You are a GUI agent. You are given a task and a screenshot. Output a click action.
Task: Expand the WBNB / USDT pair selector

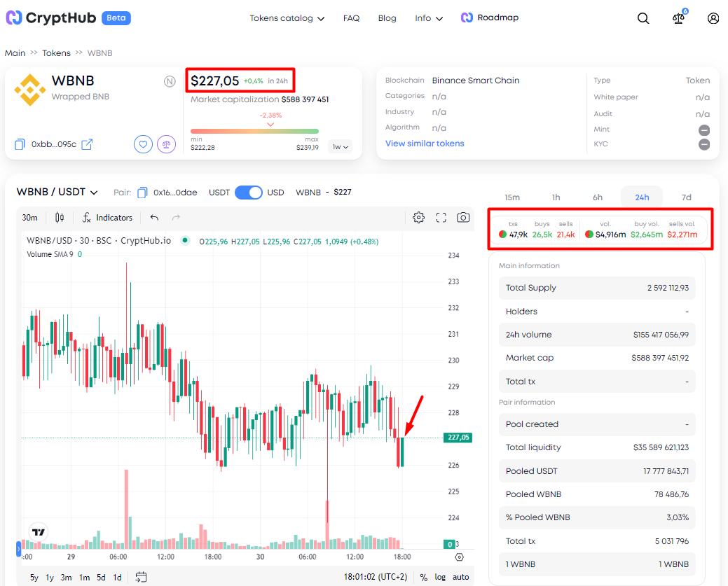pyautogui.click(x=57, y=192)
